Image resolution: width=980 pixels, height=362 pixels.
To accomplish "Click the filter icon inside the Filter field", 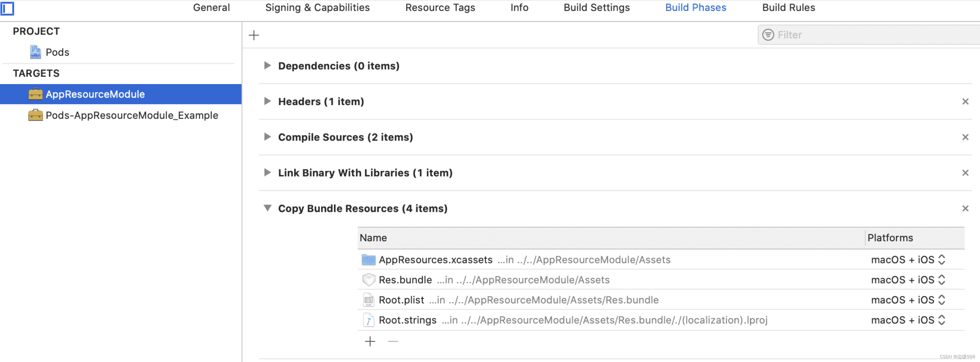I will click(x=768, y=34).
